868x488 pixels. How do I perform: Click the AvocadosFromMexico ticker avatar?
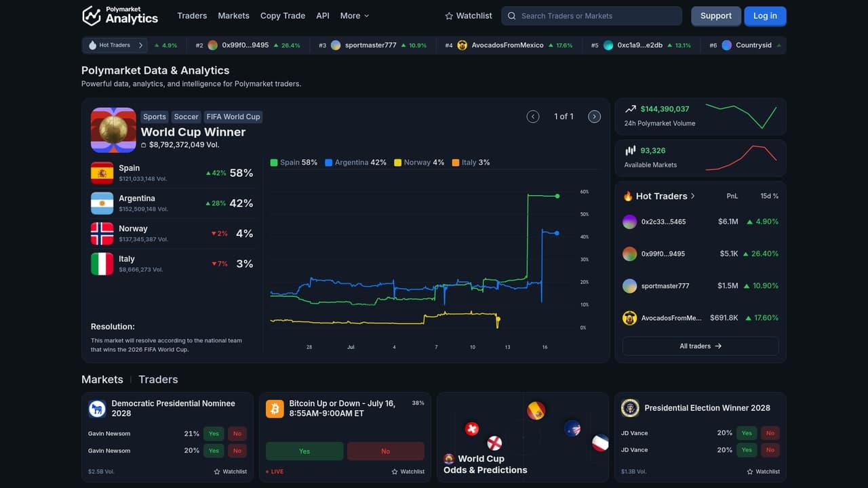click(462, 45)
